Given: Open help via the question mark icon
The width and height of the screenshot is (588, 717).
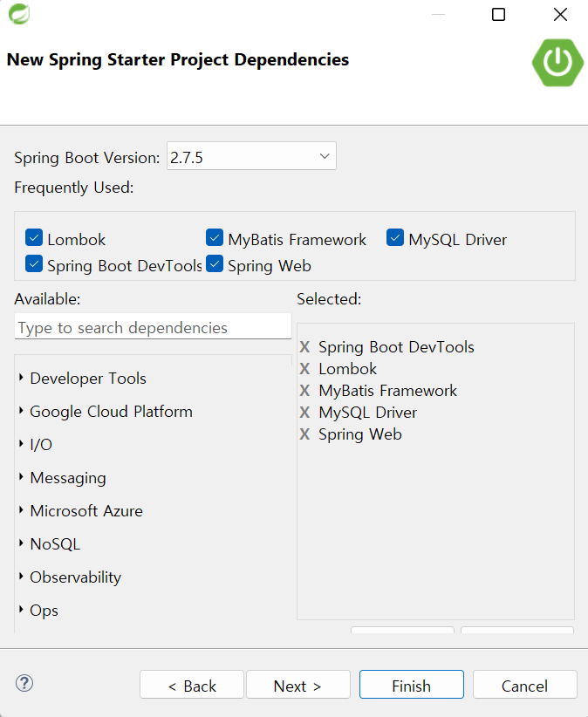Looking at the screenshot, I should [x=24, y=683].
